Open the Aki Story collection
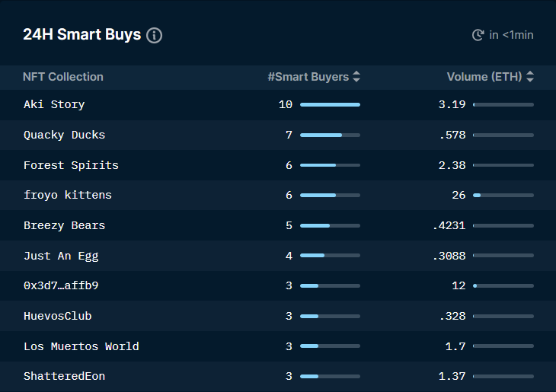The height and width of the screenshot is (392, 556). tap(54, 104)
